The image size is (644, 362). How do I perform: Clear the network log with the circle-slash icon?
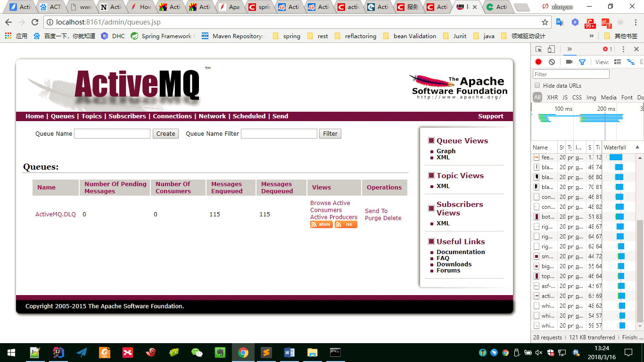pyautogui.click(x=552, y=62)
